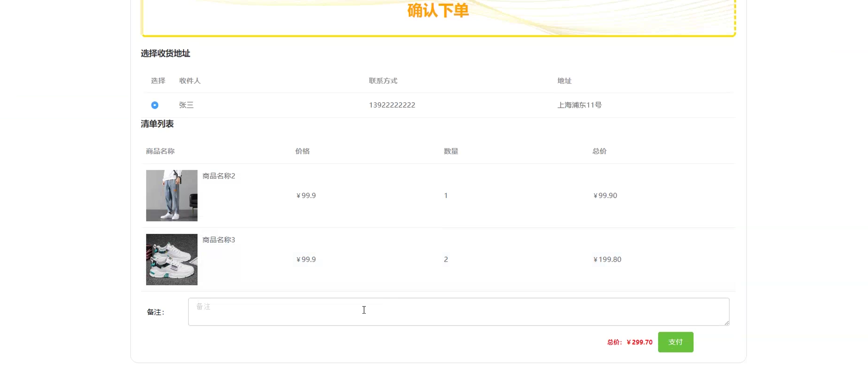The height and width of the screenshot is (366, 868).
Task: Click the row total ¥99.90
Action: 605,195
